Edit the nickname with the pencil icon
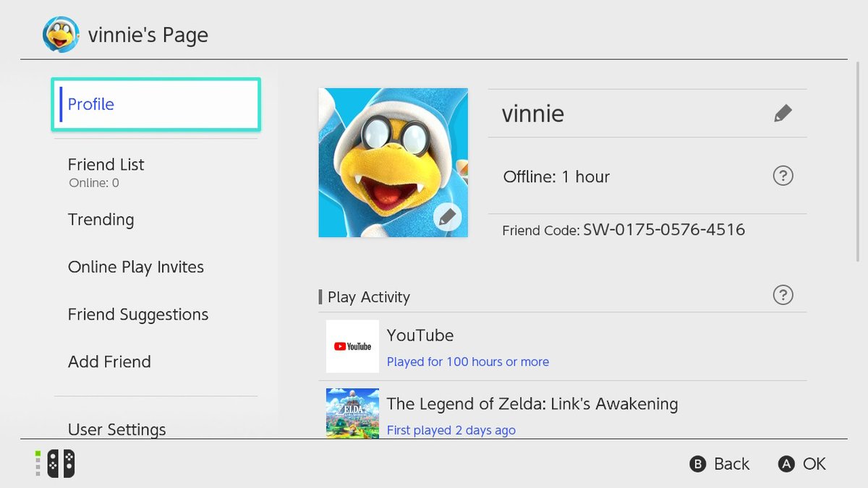Screen dimensions: 868x488 tap(783, 114)
